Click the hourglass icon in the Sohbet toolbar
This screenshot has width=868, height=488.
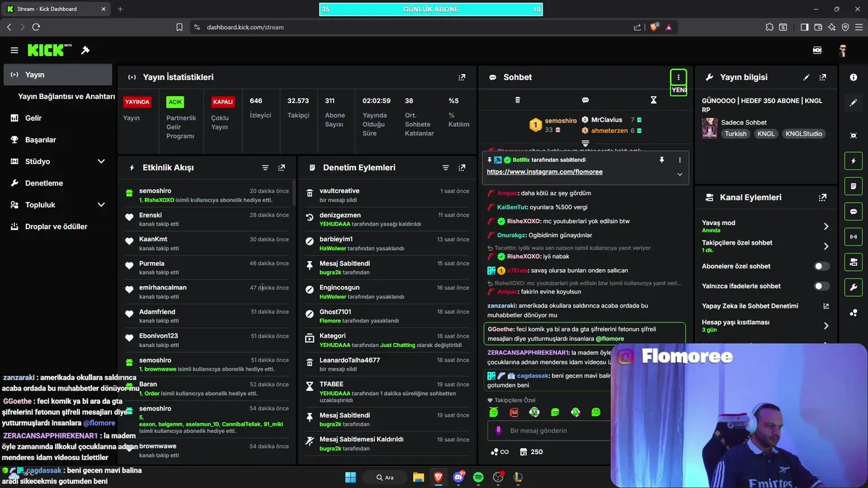click(653, 100)
